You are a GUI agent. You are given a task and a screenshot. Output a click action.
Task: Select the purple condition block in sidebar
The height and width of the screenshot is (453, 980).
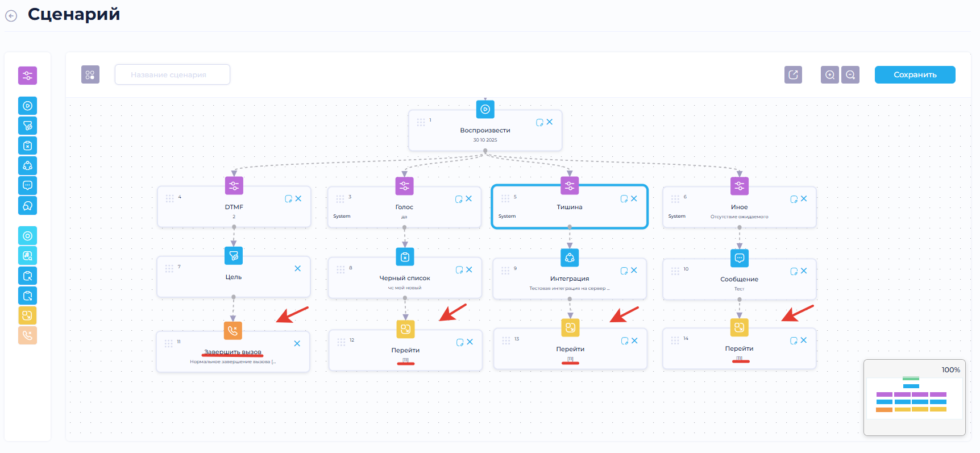click(27, 76)
